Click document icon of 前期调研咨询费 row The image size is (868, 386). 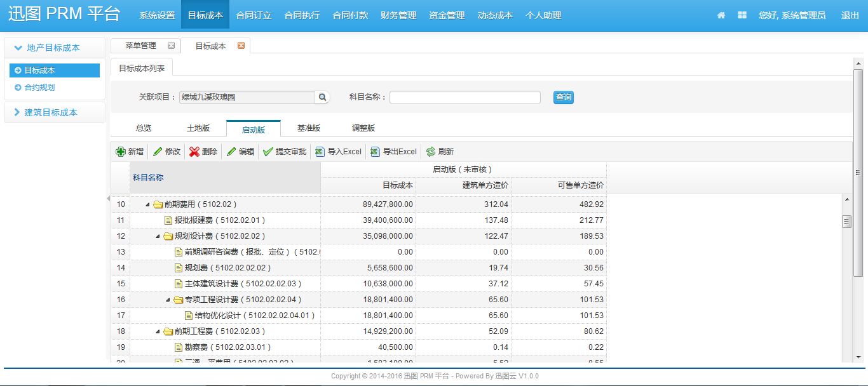point(179,252)
